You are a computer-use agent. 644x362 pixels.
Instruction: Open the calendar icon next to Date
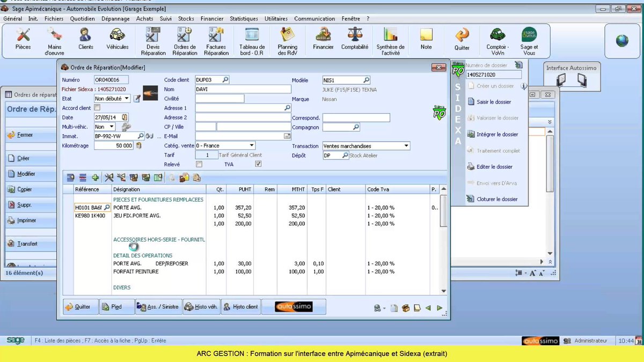pyautogui.click(x=125, y=117)
